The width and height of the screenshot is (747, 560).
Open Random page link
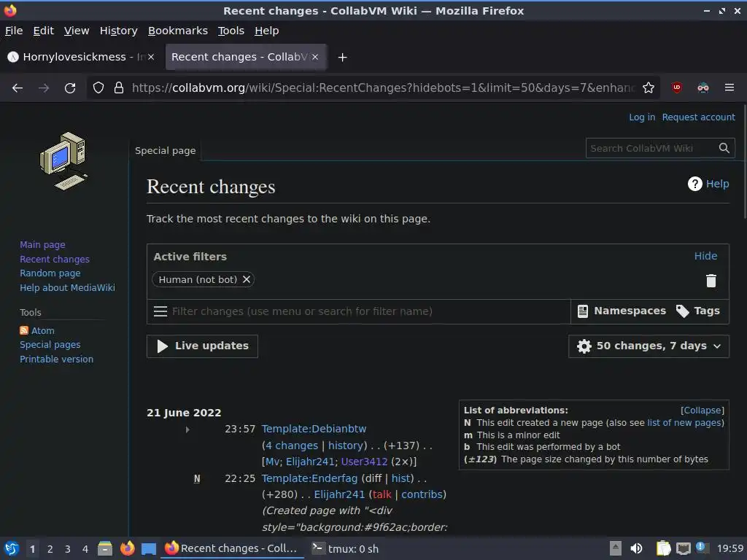coord(50,273)
